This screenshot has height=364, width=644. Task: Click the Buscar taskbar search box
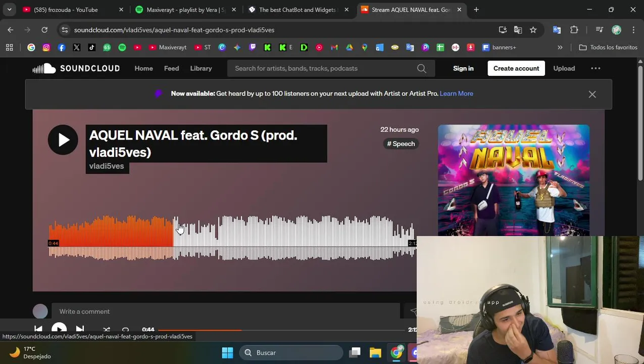[x=291, y=352]
